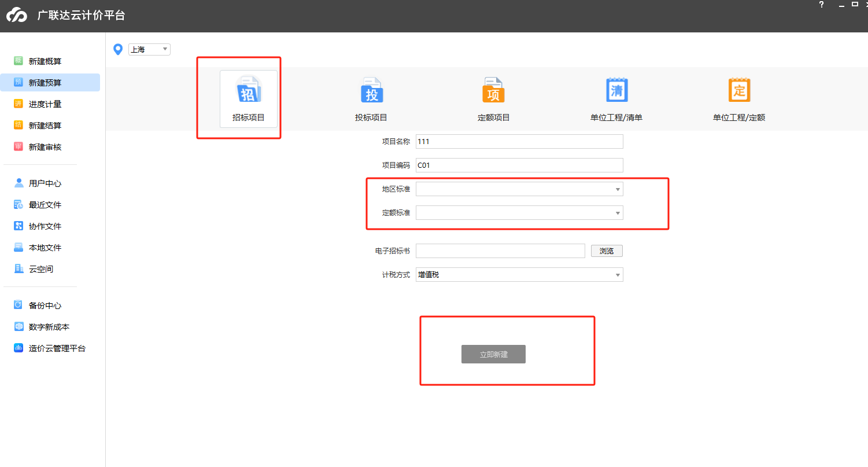868x467 pixels.
Task: Open 备份中心 in the sidebar
Action: (45, 306)
